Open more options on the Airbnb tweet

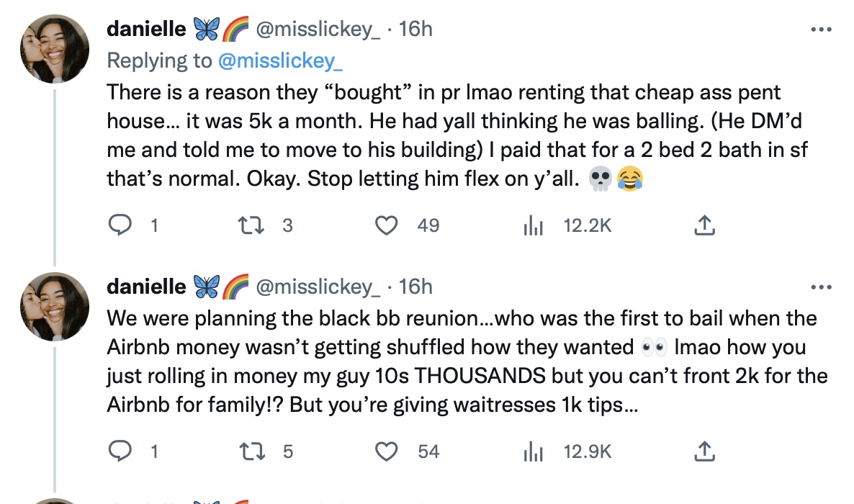point(821,287)
